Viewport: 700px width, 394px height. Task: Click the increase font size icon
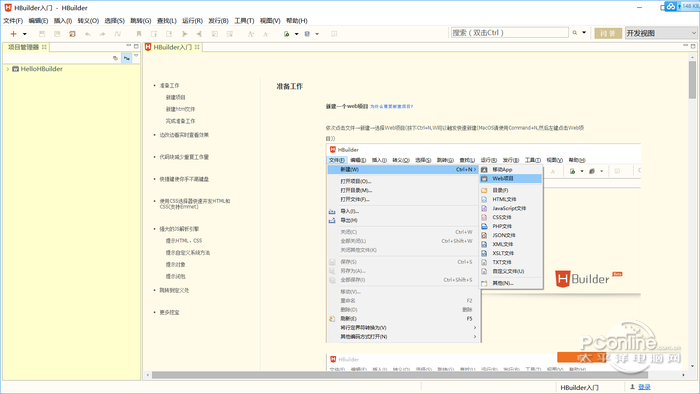coord(251,34)
